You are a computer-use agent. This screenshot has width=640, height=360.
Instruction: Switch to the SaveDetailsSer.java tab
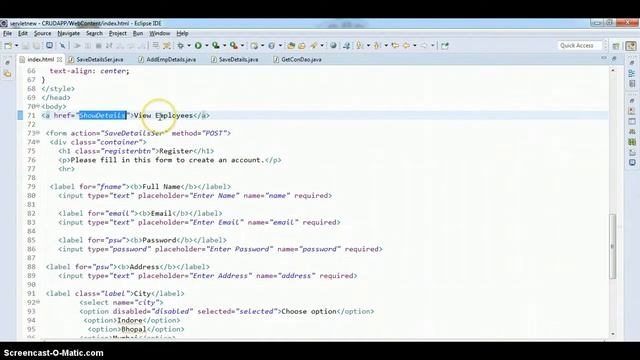pyautogui.click(x=96, y=60)
